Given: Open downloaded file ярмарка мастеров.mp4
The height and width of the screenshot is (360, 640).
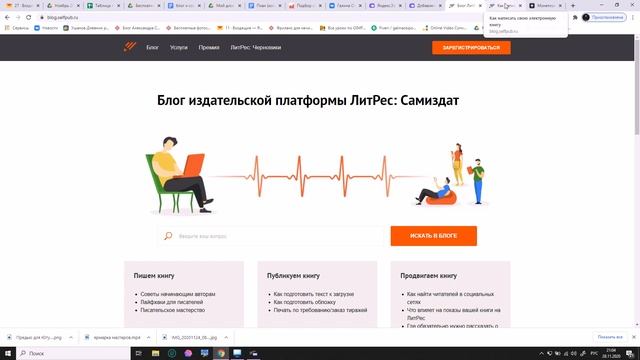Looking at the screenshot, I should click(x=113, y=338).
